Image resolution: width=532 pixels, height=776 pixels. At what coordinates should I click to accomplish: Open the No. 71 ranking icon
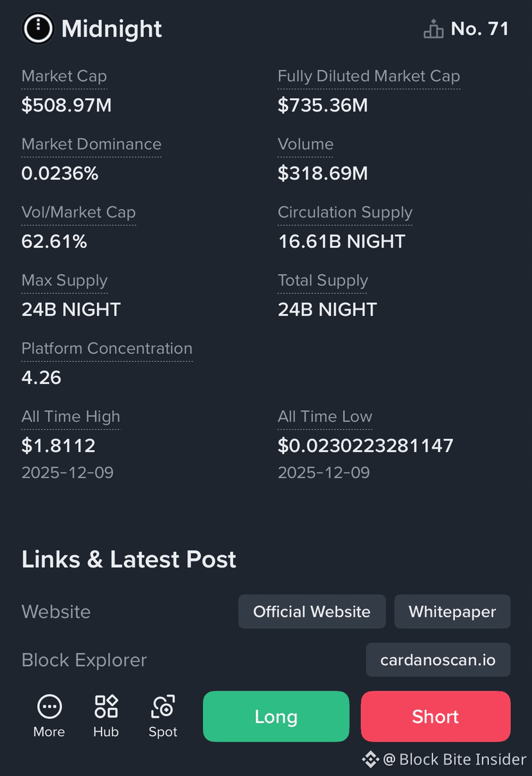[434, 29]
